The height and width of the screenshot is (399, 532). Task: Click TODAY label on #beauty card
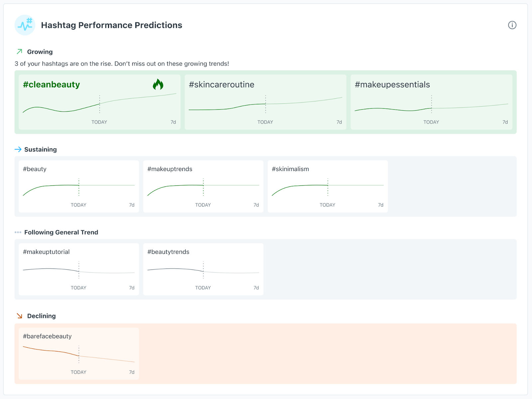[x=78, y=205]
